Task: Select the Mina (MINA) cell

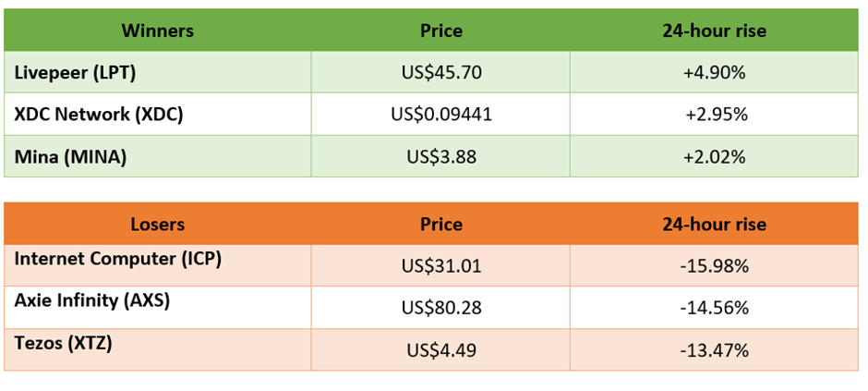Action: point(158,156)
